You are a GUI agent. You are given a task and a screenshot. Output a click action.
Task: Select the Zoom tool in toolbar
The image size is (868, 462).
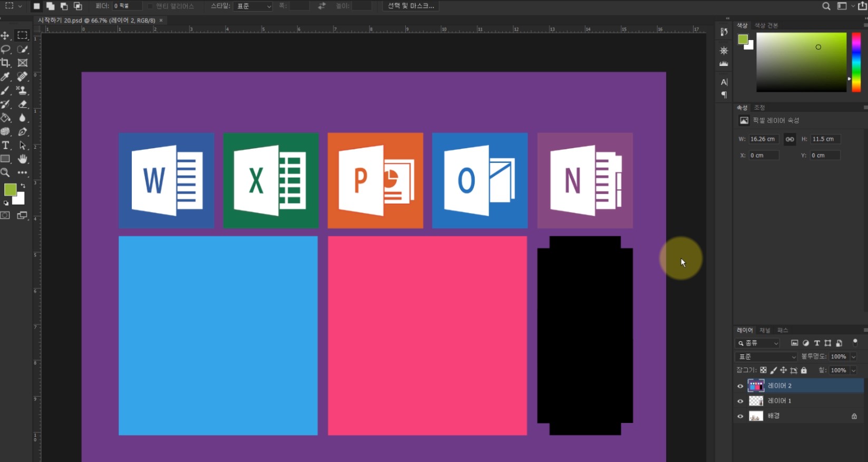[x=5, y=172]
